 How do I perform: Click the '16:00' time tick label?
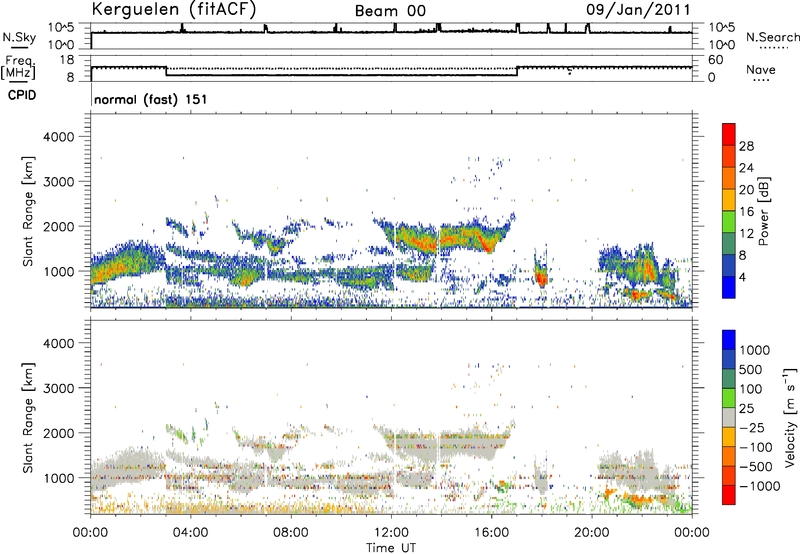[x=491, y=533]
